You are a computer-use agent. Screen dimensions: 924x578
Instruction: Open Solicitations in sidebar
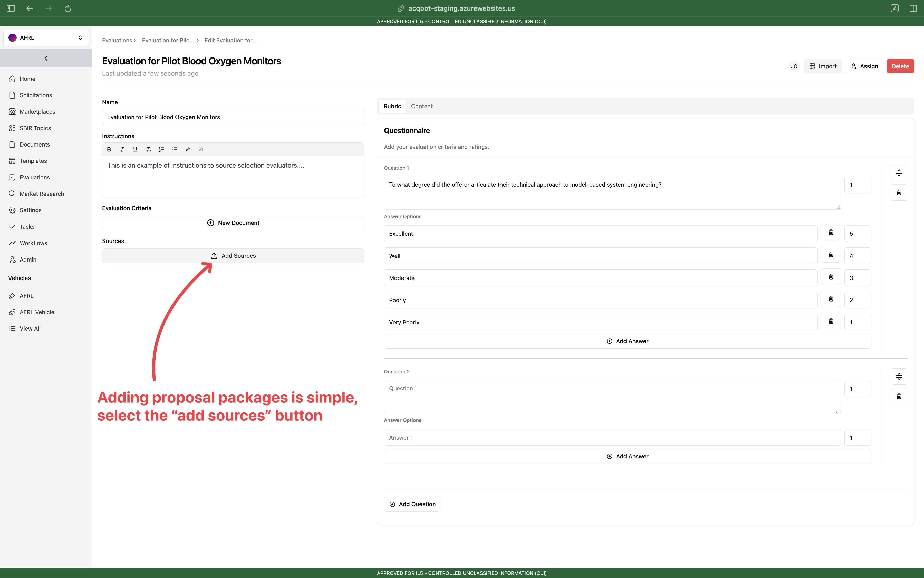[36, 95]
